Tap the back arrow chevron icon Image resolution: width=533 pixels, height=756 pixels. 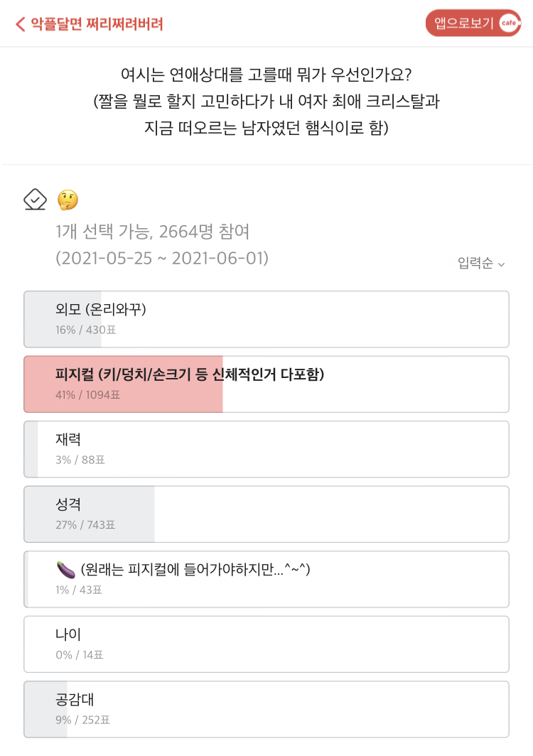coord(20,24)
